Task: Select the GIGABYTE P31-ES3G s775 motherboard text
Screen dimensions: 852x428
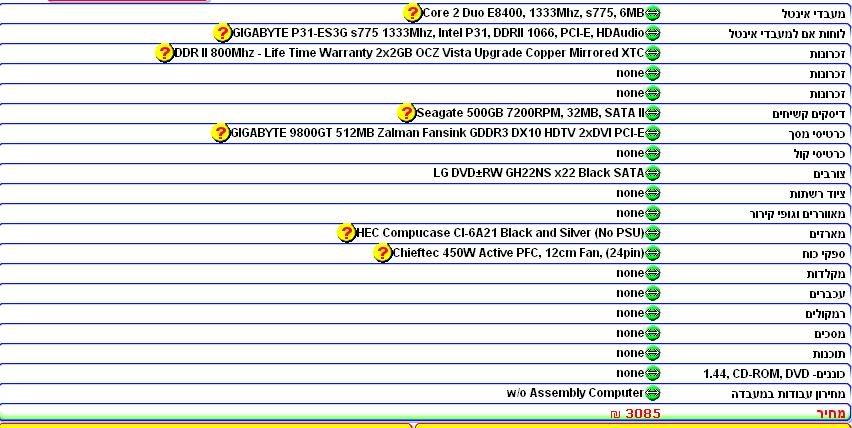Action: point(438,33)
